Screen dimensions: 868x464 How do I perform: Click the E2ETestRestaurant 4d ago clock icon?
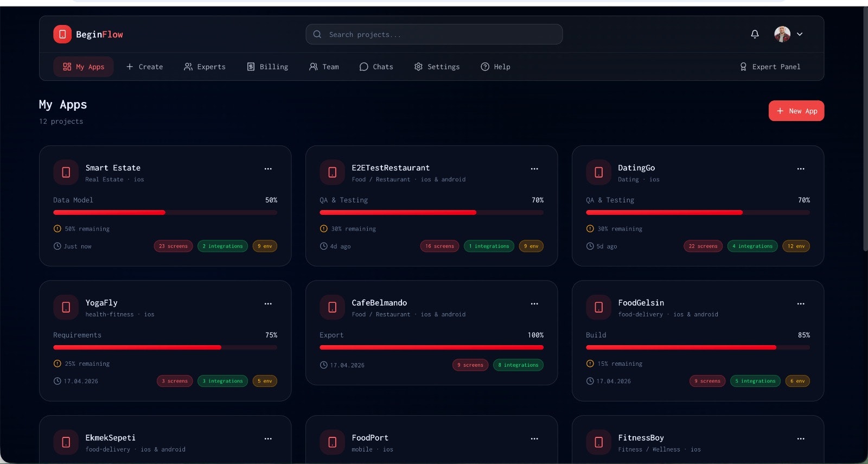[323, 246]
